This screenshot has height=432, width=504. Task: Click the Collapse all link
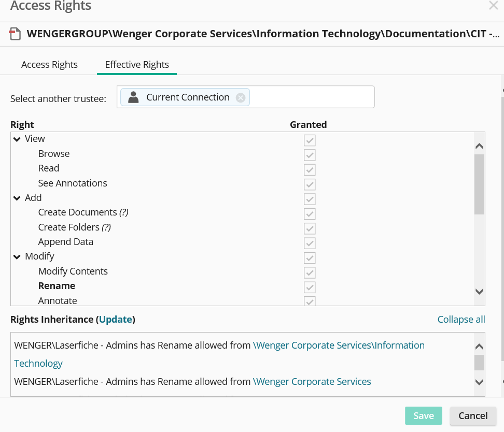tap(461, 319)
